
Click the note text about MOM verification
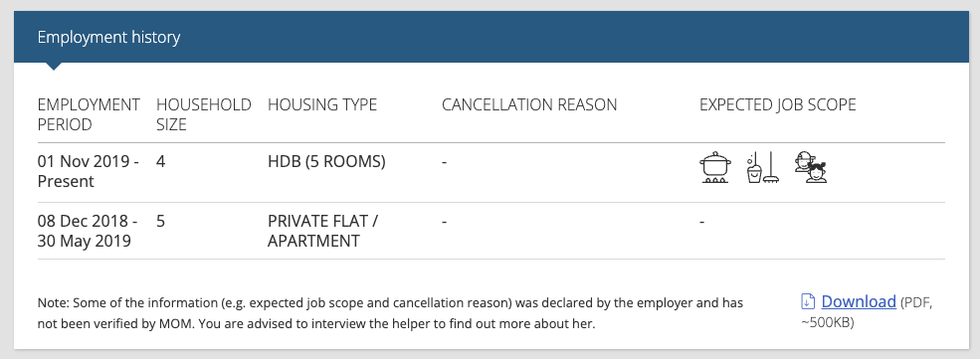pos(391,313)
